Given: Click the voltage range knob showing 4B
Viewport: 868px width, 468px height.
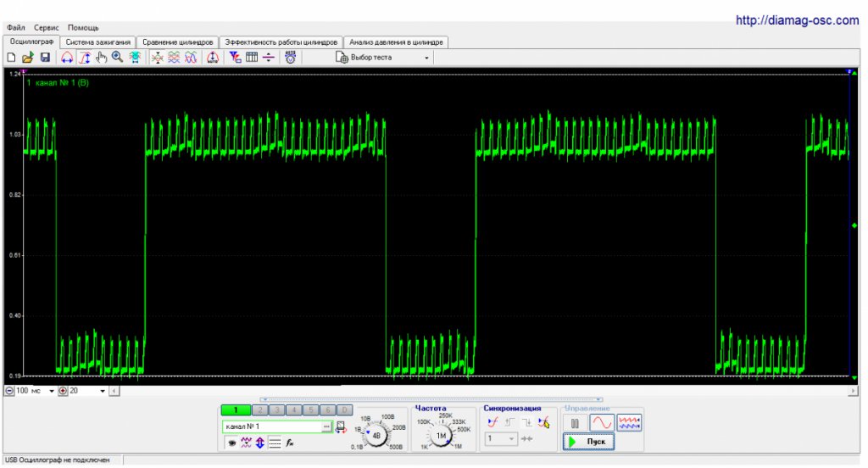Looking at the screenshot, I should coord(376,436).
